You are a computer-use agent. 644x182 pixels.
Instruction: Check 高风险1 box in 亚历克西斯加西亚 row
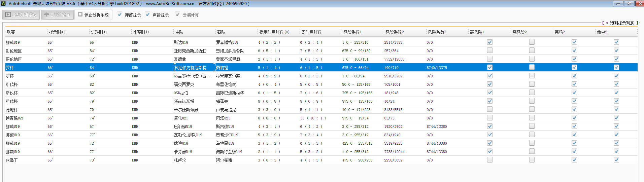(490, 50)
